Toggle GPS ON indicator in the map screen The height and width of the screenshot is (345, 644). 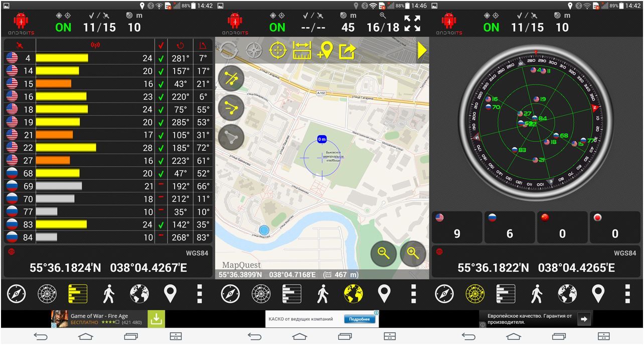click(277, 27)
